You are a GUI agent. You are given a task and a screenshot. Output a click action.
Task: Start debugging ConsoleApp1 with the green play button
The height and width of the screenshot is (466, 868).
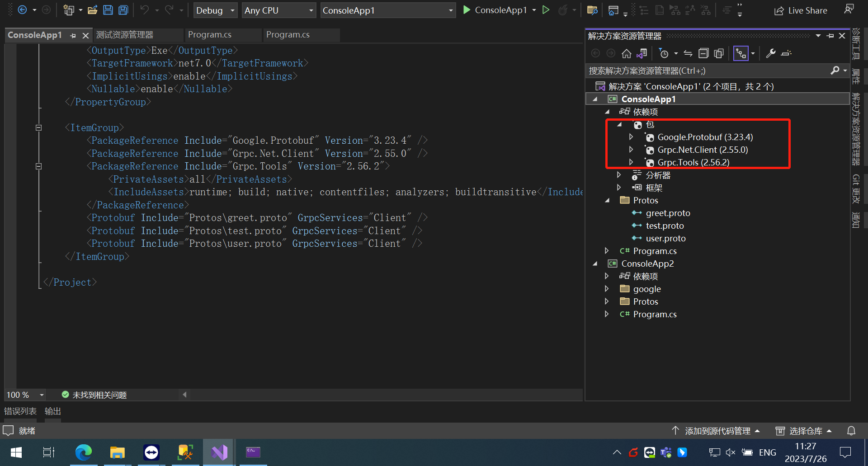point(467,10)
